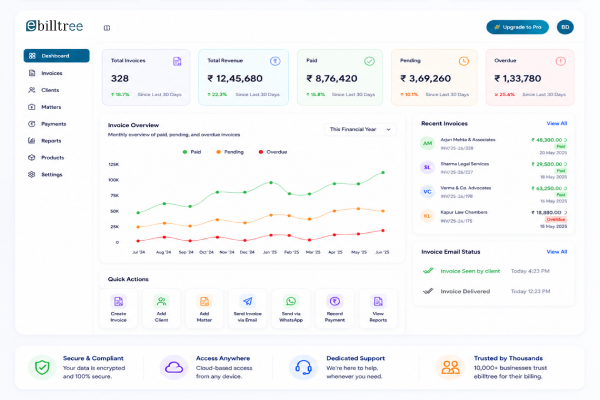Select the Add Client quick action

click(x=161, y=309)
